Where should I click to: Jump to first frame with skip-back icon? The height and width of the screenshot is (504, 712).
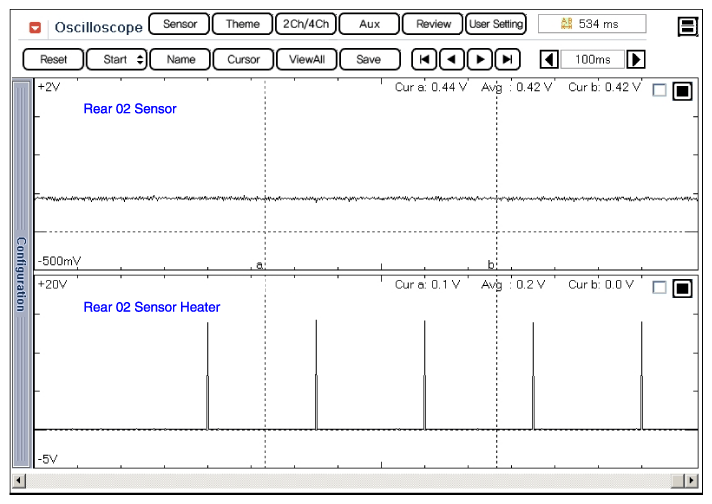pyautogui.click(x=424, y=59)
